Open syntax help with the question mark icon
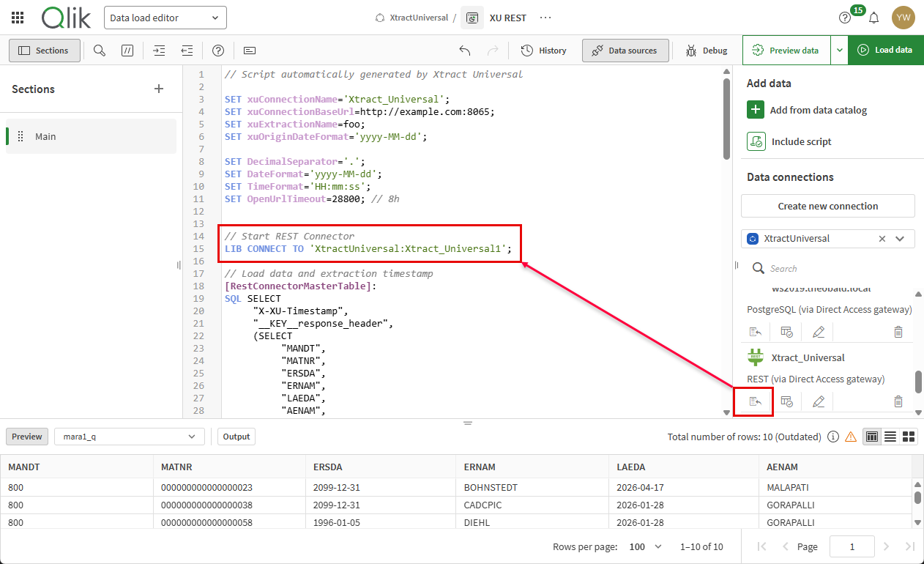Image resolution: width=924 pixels, height=564 pixels. (218, 50)
